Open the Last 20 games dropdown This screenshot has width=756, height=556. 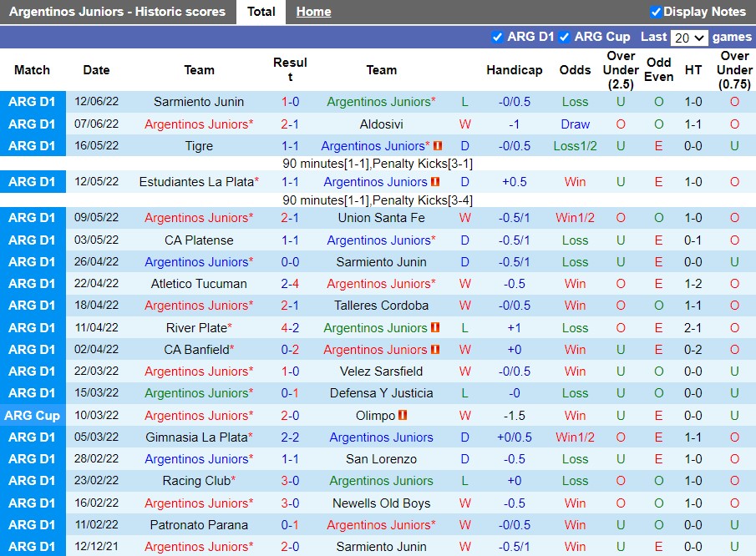click(x=689, y=38)
